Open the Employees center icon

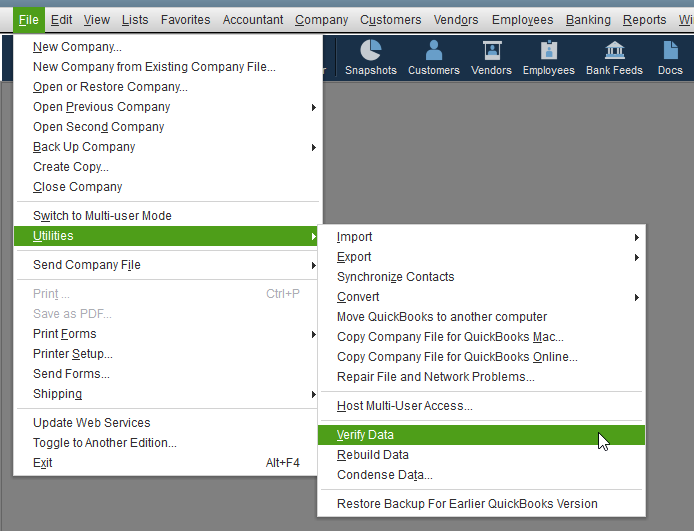548,57
